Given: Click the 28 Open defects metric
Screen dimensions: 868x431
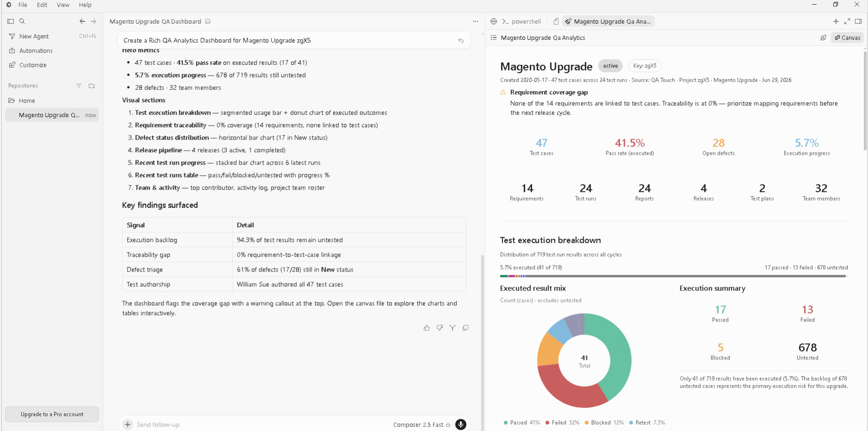Looking at the screenshot, I should pyautogui.click(x=718, y=147).
